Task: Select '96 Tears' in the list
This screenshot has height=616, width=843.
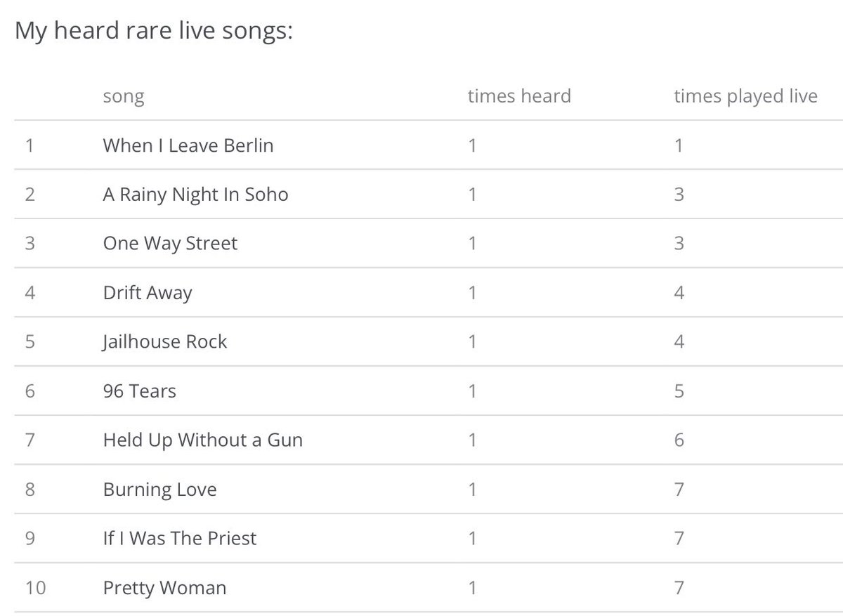Action: (x=139, y=391)
